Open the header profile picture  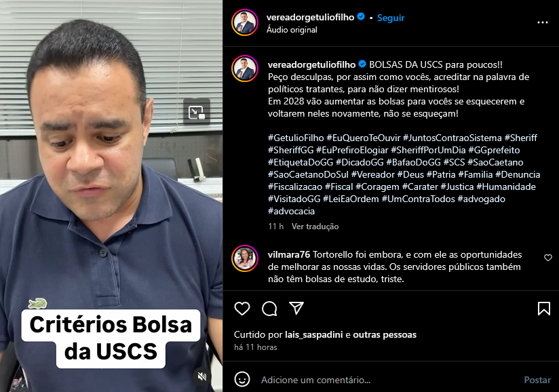point(245,22)
